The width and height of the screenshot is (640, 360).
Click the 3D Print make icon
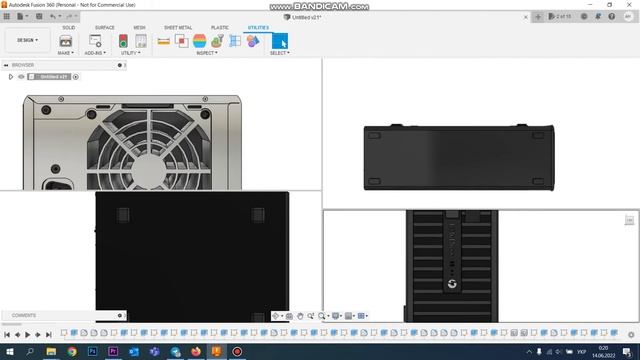65,41
